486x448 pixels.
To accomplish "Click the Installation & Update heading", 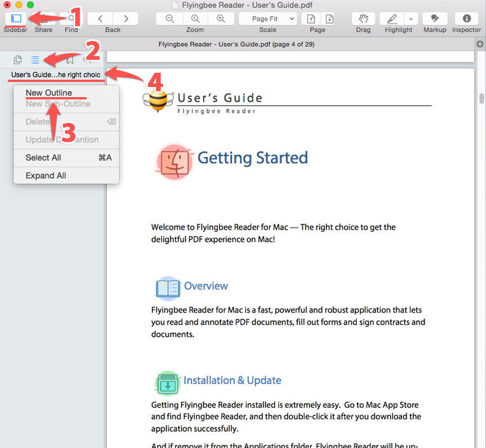I will click(x=233, y=380).
